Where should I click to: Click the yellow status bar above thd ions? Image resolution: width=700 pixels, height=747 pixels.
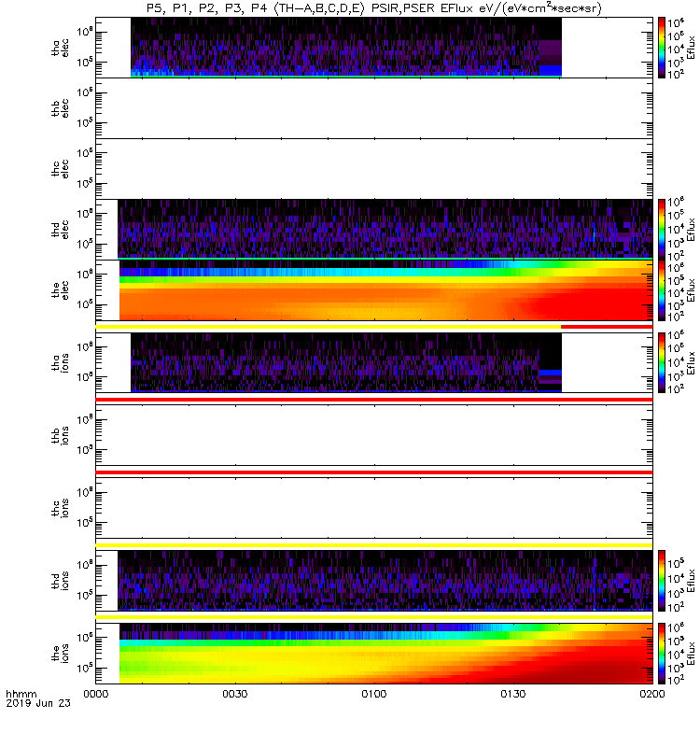coord(374,545)
